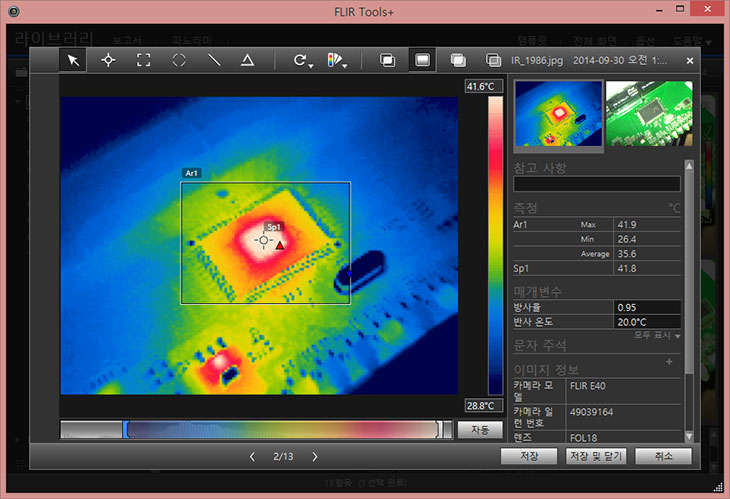Viewport: 730px width, 499px height.
Task: Select the Sp1 measurement row 41.8
Action: 596,269
